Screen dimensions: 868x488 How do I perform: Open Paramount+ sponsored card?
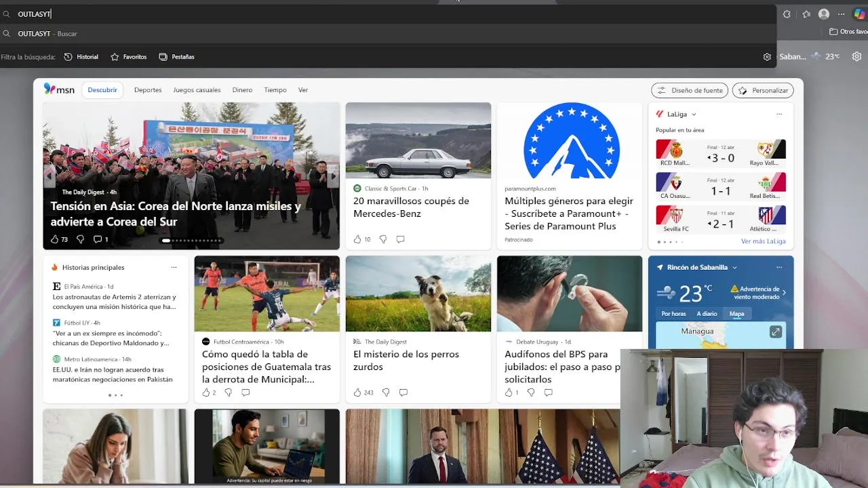tap(570, 175)
